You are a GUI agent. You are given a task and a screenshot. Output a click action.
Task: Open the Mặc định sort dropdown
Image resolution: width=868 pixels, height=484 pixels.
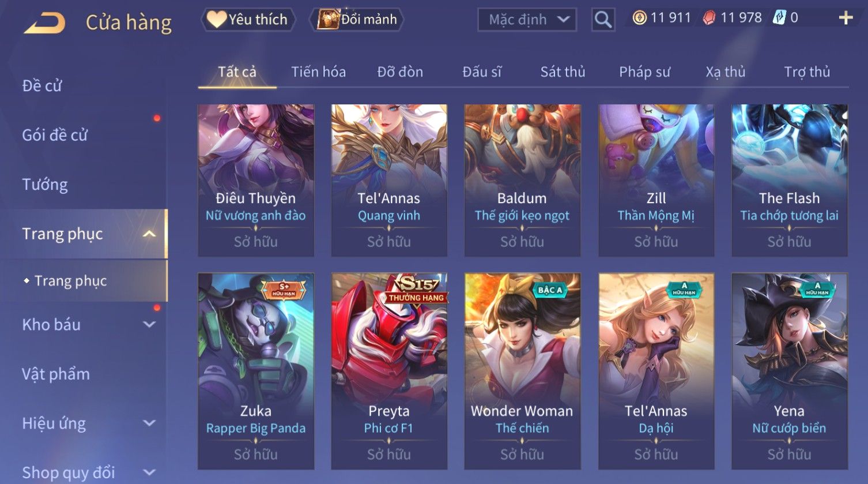point(527,20)
